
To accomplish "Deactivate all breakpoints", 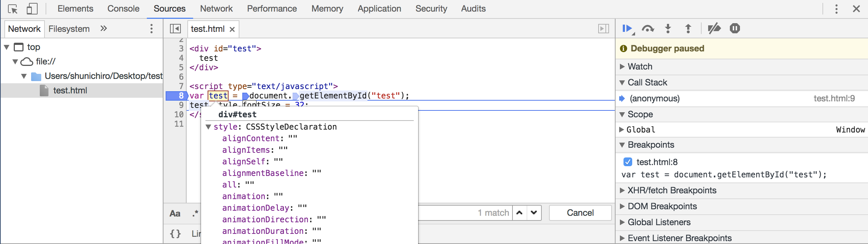I will (714, 28).
